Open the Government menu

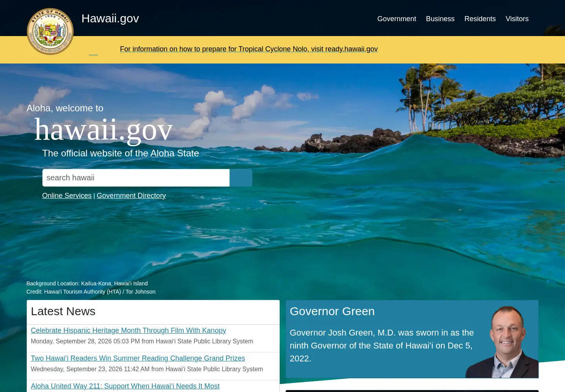tap(397, 19)
